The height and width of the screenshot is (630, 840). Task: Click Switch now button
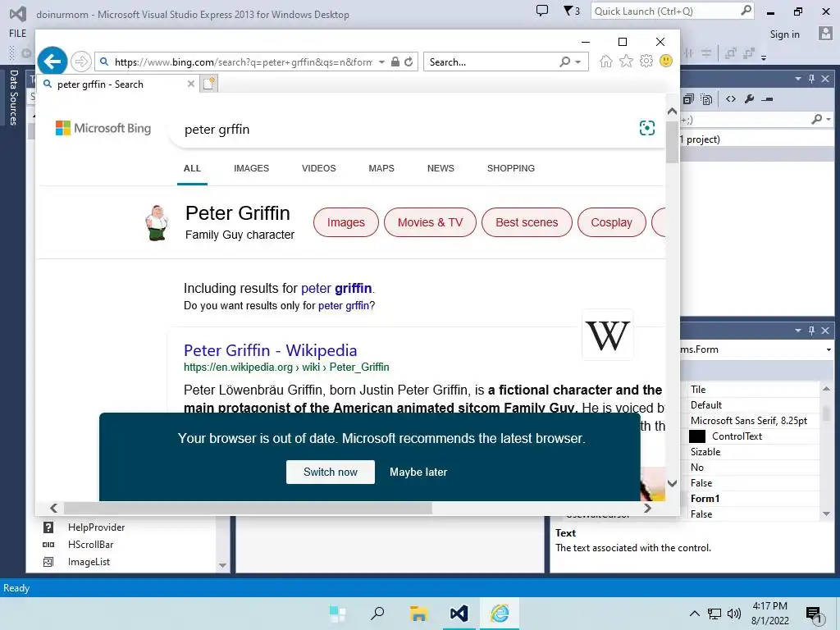pyautogui.click(x=331, y=472)
